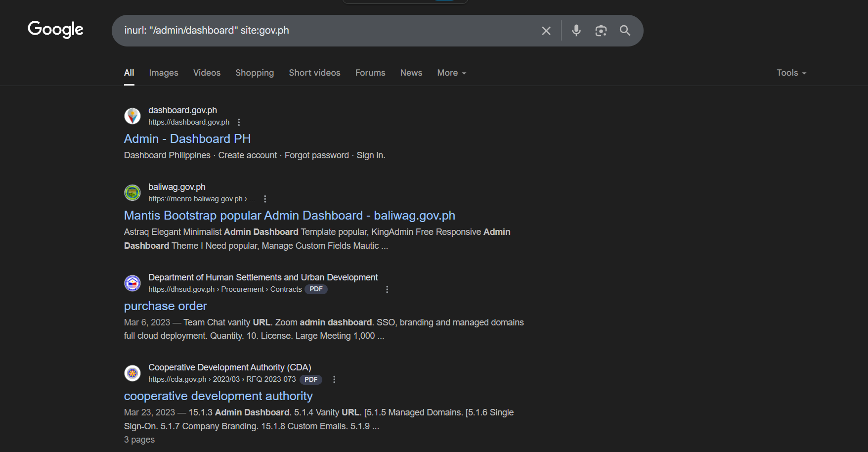Click menro.baliwag.gov.ph URL breadcrumb
The height and width of the screenshot is (452, 868).
(x=202, y=199)
